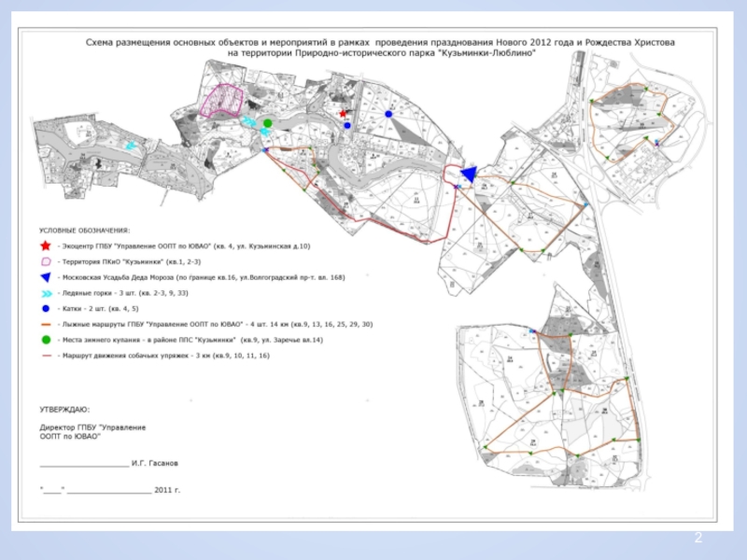Image resolution: width=747 pixels, height=560 pixels.
Task: Click the signature line before И.Г. Гасанов
Action: [83, 464]
